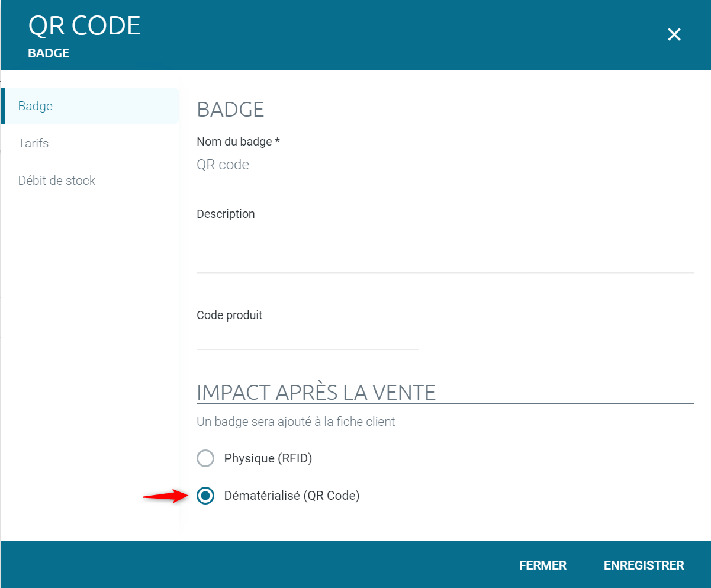Click the Code produit input field

307,338
